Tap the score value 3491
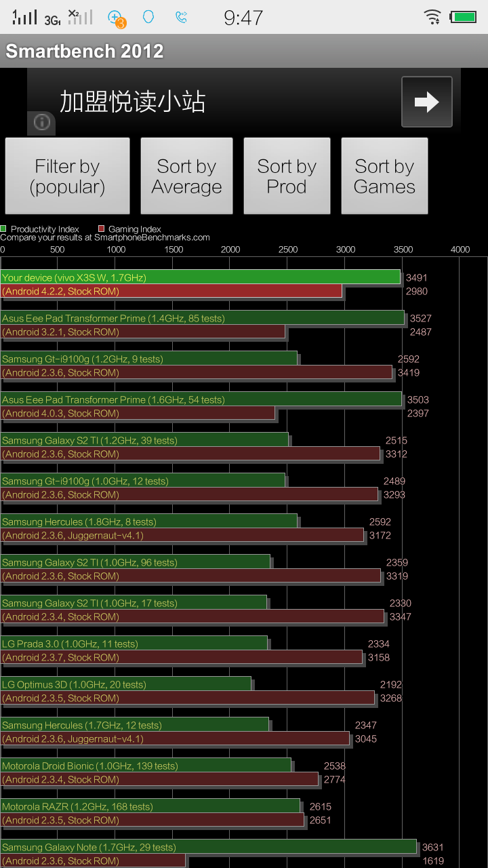 click(417, 277)
